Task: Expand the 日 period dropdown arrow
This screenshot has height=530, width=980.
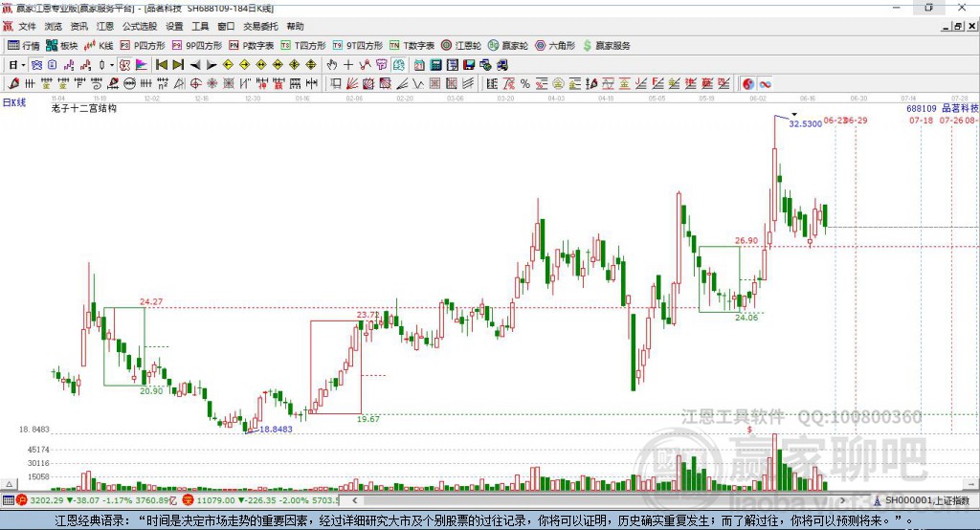Action: point(23,65)
